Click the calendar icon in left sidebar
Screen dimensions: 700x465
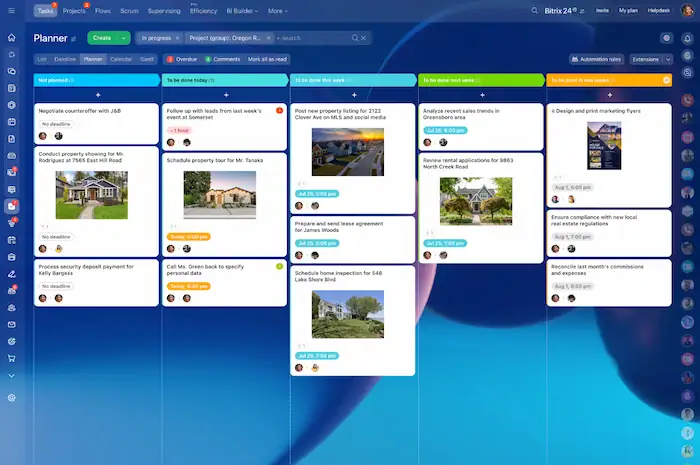pyautogui.click(x=12, y=122)
